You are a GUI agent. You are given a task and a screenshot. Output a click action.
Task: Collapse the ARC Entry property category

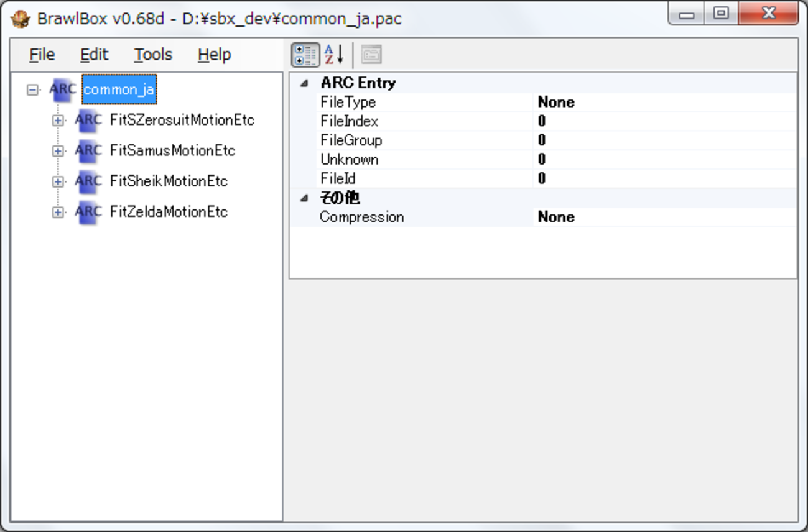click(x=304, y=83)
